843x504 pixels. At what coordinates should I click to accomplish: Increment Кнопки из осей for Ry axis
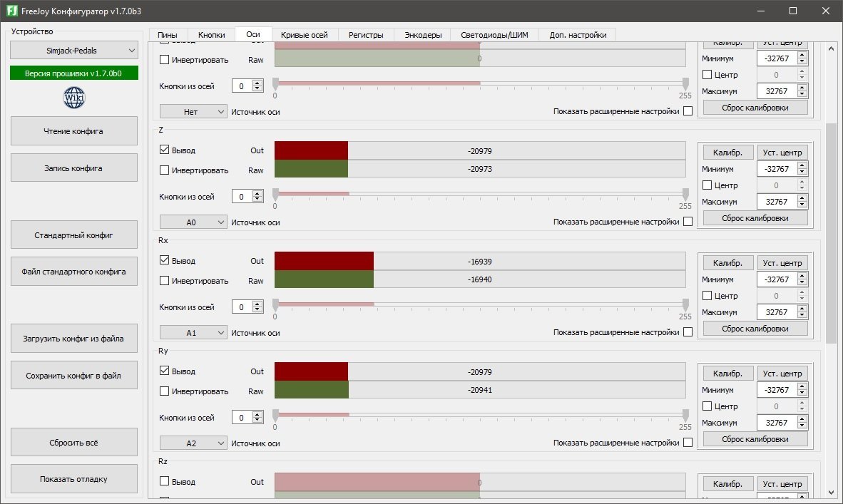pos(257,414)
